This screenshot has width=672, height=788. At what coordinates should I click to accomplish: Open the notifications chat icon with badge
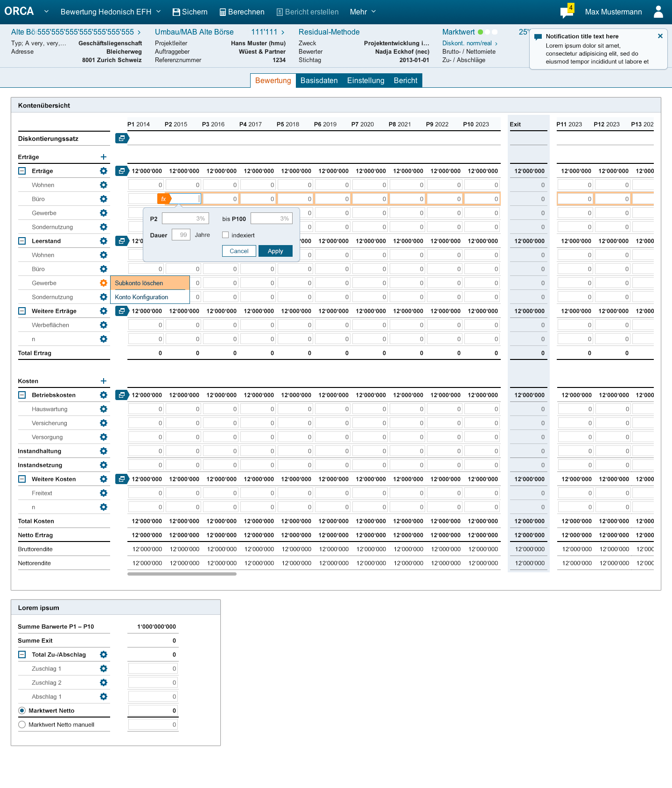pos(567,11)
